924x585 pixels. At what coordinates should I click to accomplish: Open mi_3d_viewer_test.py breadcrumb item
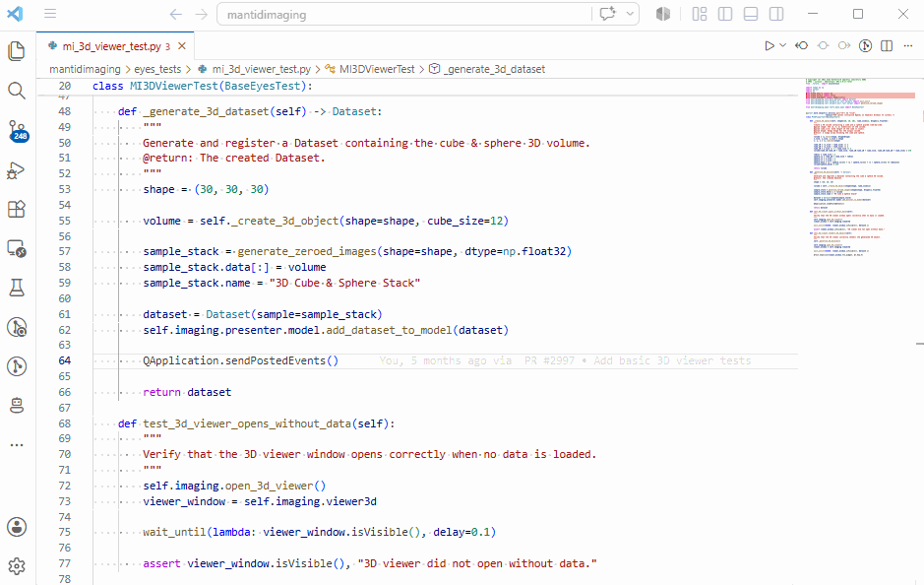(254, 69)
